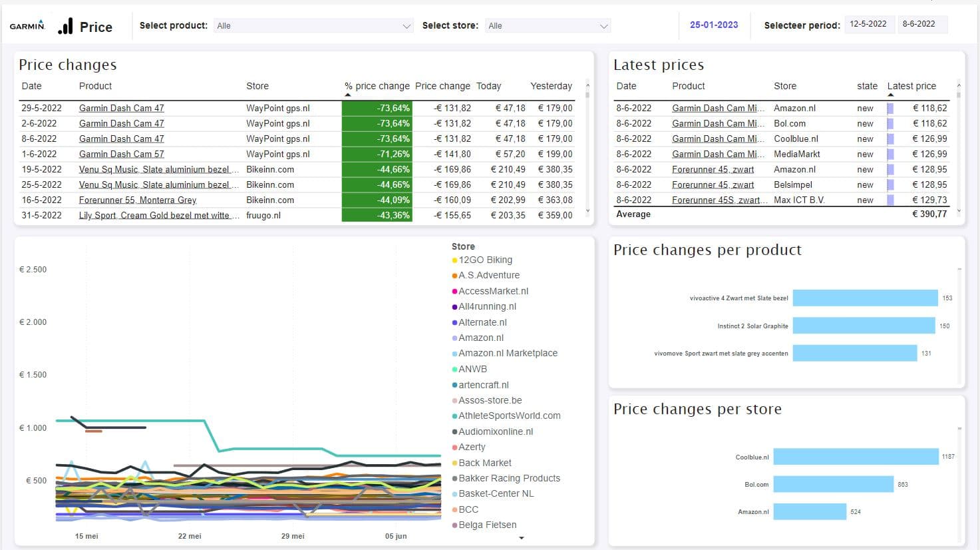980x550 pixels.
Task: Click the vivoactive 4 Zwart bar
Action: tap(865, 298)
